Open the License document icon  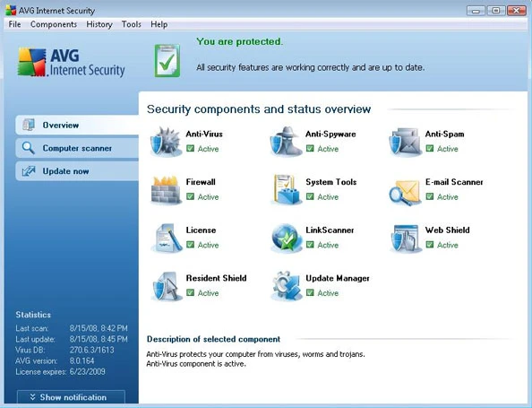pos(167,239)
